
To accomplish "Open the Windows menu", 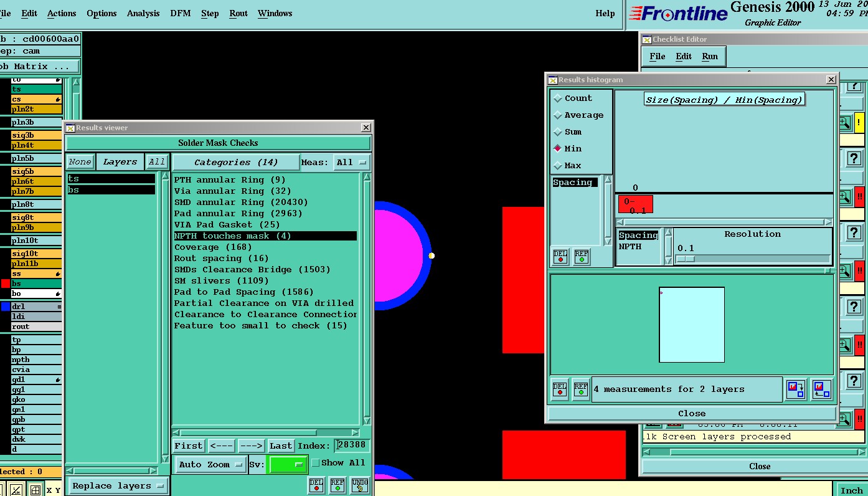I will pos(275,13).
